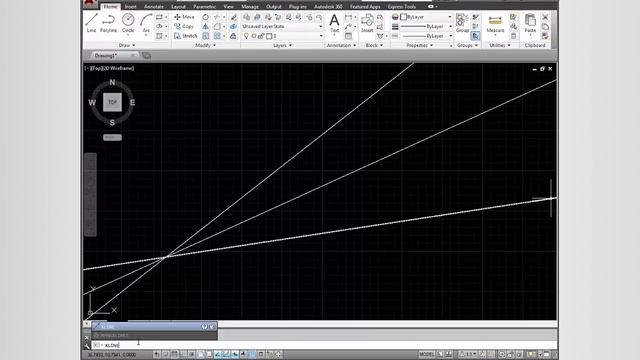Toggle Snap Mode in status bar
Image resolution: width=640 pixels, height=360 pixels.
[x=166, y=354]
